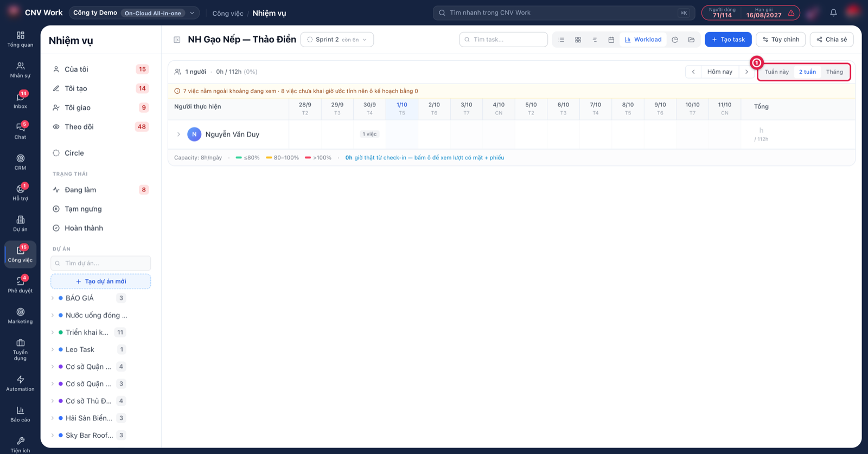Open Theo dõi task filter
Viewport: 868px width, 454px height.
tap(100, 127)
